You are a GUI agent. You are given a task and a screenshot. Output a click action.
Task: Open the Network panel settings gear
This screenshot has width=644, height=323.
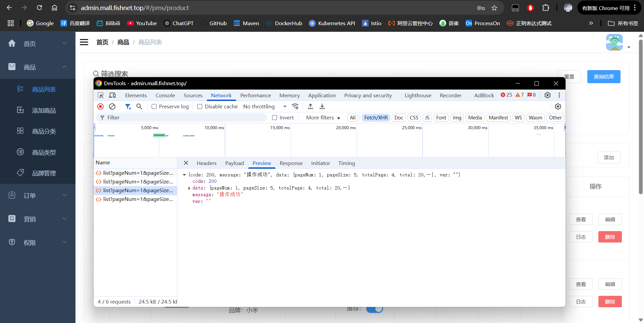[558, 106]
